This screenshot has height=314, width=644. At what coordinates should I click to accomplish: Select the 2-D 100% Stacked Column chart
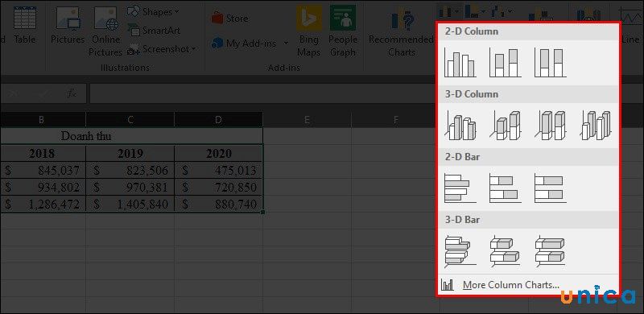click(x=551, y=63)
